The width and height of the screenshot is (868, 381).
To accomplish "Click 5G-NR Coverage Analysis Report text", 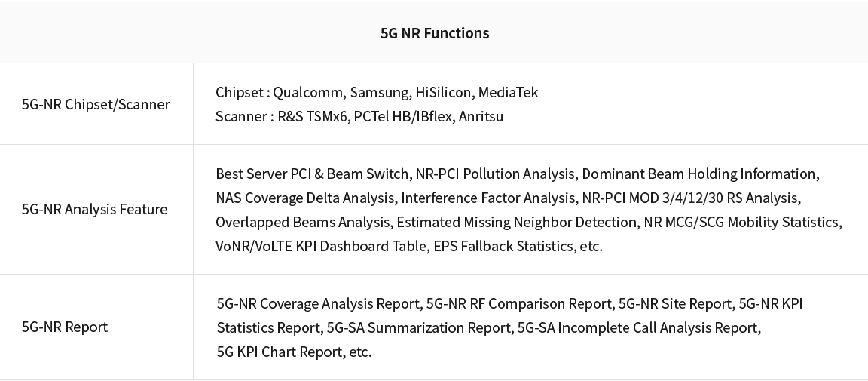I will pos(318,304).
